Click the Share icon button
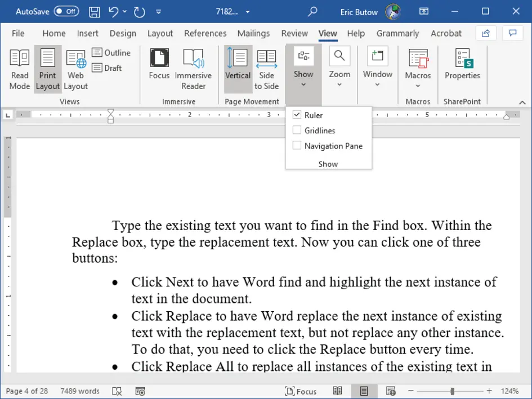Image resolution: width=532 pixels, height=399 pixels. point(485,33)
